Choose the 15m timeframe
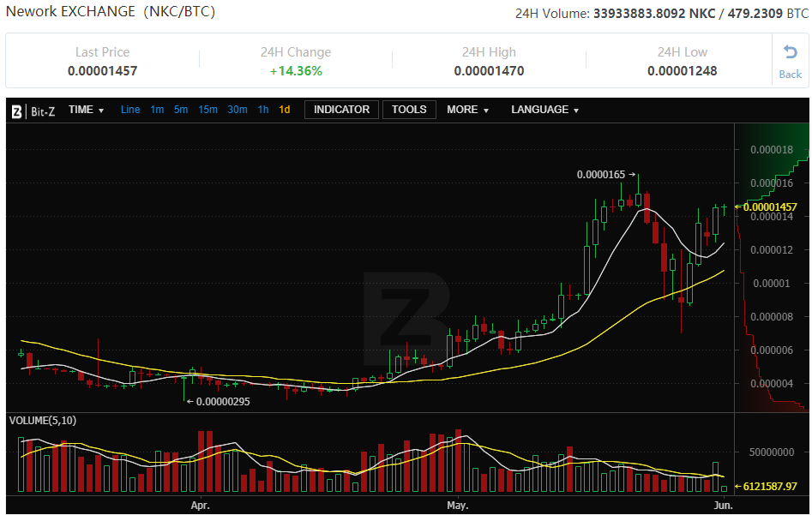 tap(208, 110)
